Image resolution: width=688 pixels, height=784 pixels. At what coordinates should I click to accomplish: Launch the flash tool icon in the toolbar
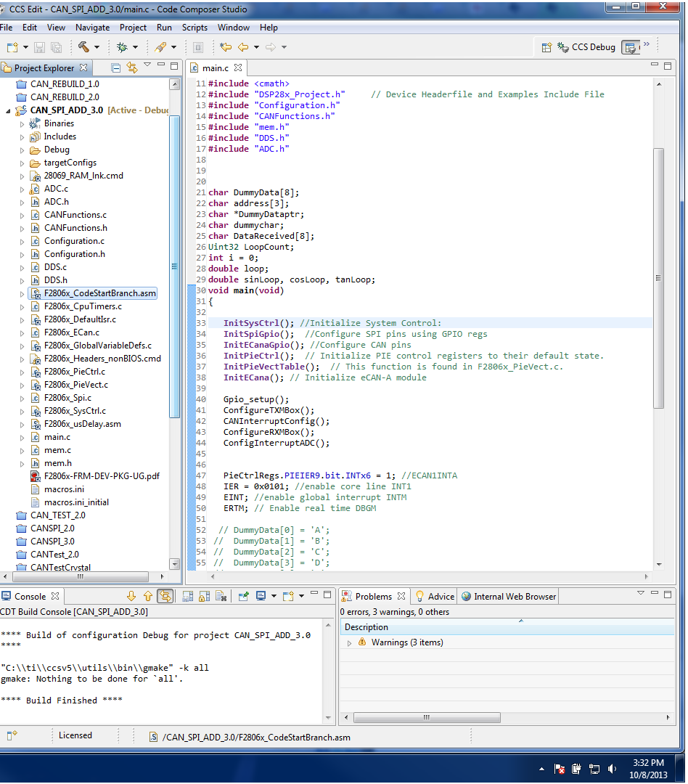coord(162,46)
